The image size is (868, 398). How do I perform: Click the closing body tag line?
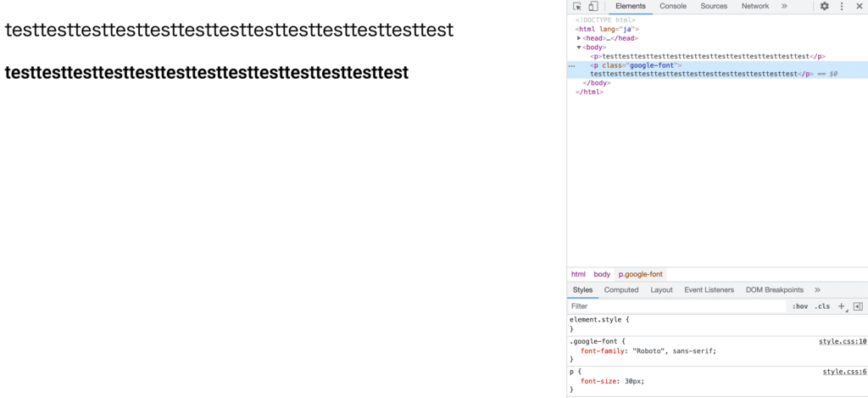tap(596, 82)
